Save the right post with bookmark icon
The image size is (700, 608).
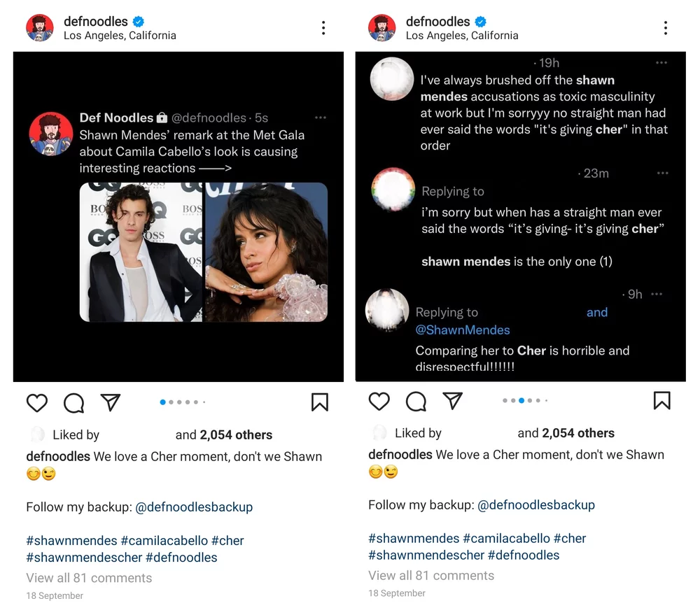pyautogui.click(x=661, y=400)
